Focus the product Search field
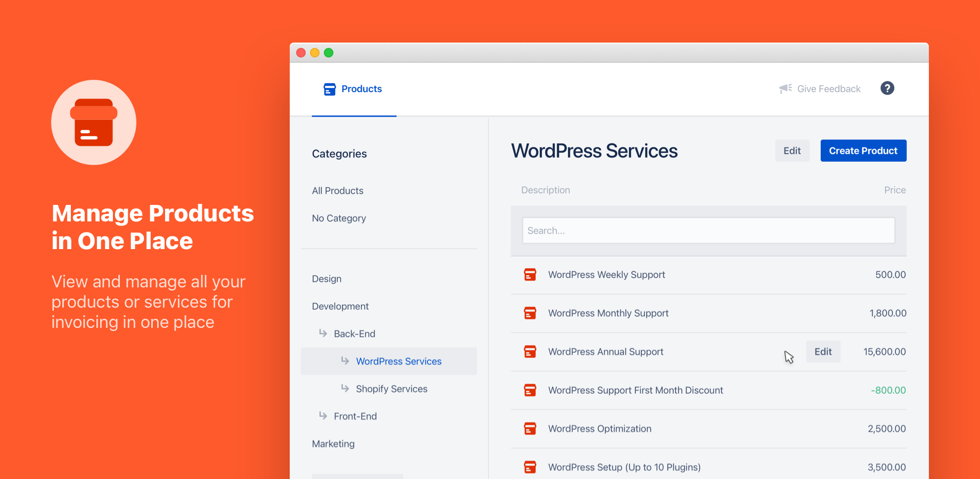980x479 pixels. coord(708,230)
